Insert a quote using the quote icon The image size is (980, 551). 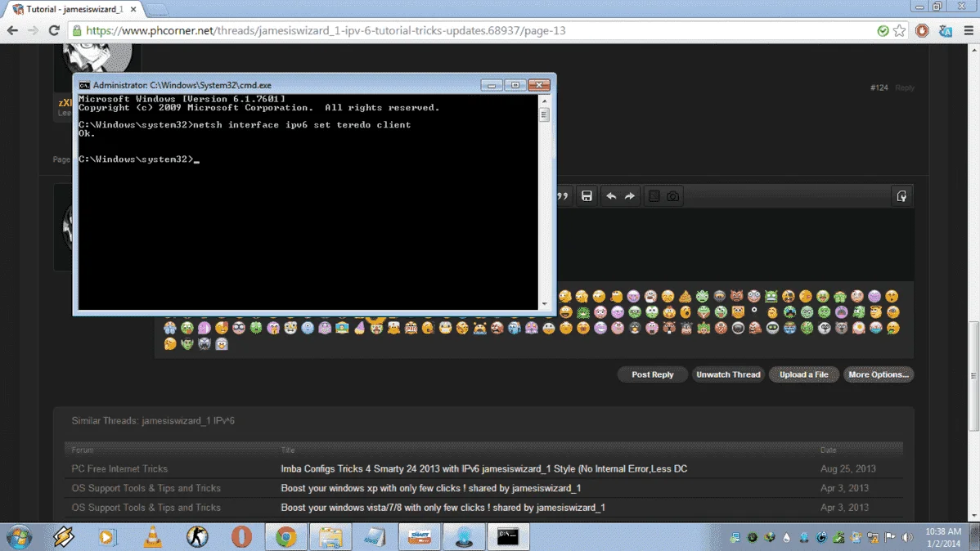[563, 196]
